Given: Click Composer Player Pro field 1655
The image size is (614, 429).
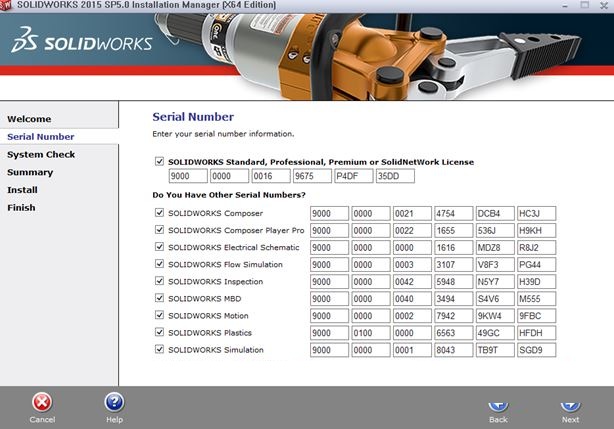Looking at the screenshot, I should [454, 231].
